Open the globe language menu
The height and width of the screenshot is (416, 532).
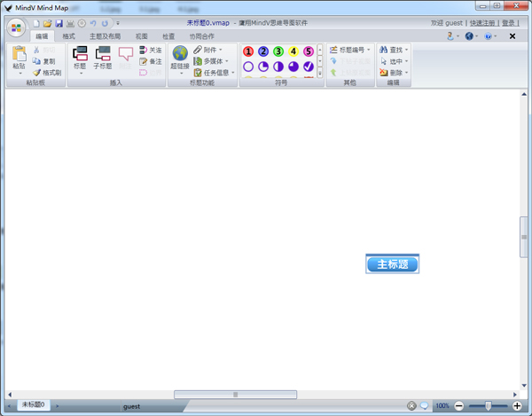472,36
